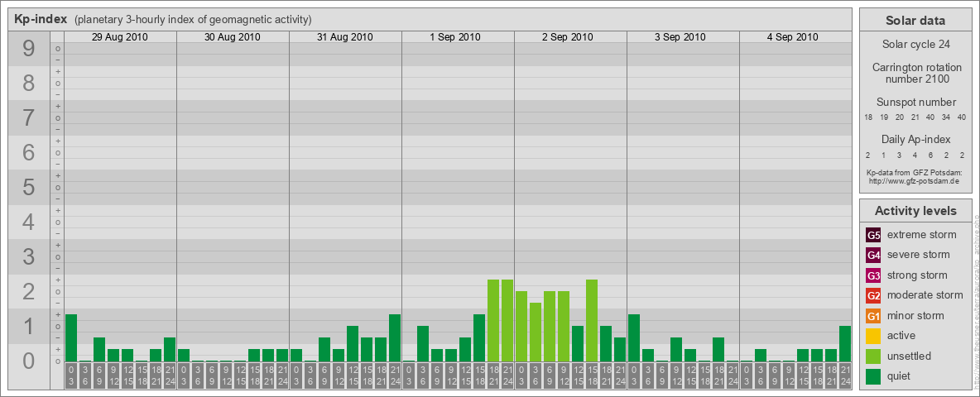
Task: Select the G1 minor storm legend swatch
Action: click(x=873, y=316)
